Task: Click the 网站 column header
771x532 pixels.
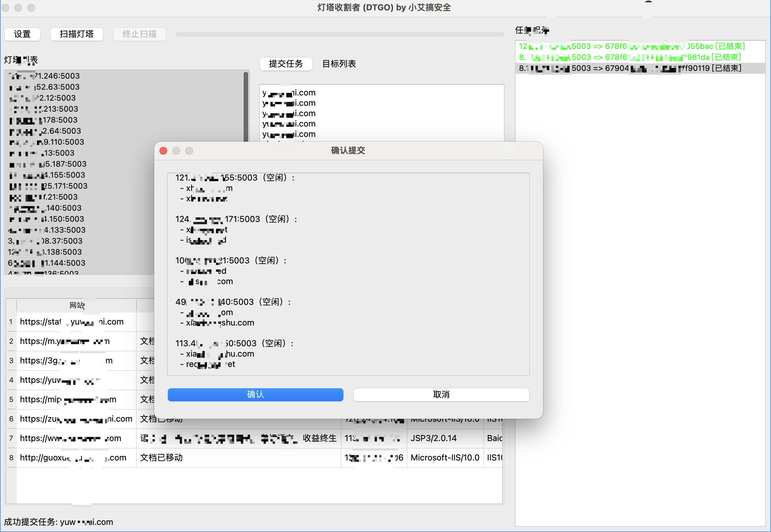Action: tap(76, 305)
